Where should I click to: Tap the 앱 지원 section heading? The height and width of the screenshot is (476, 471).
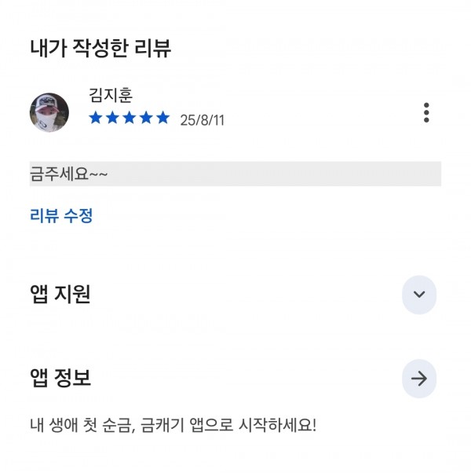(x=60, y=294)
